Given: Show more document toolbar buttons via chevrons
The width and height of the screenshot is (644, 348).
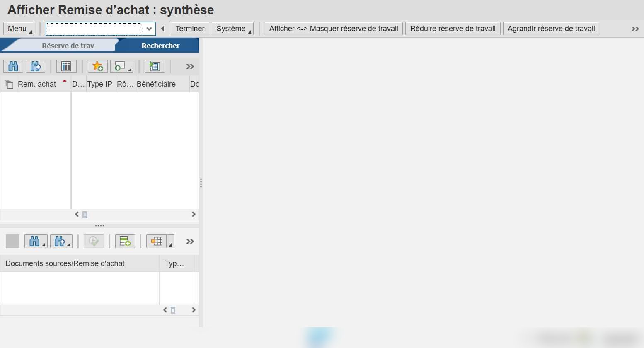Looking at the screenshot, I should tap(190, 241).
